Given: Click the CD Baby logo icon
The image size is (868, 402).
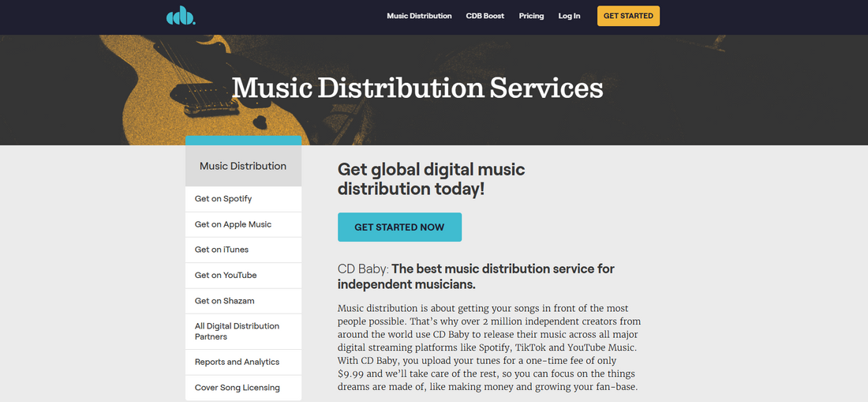Looking at the screenshot, I should coord(181,16).
